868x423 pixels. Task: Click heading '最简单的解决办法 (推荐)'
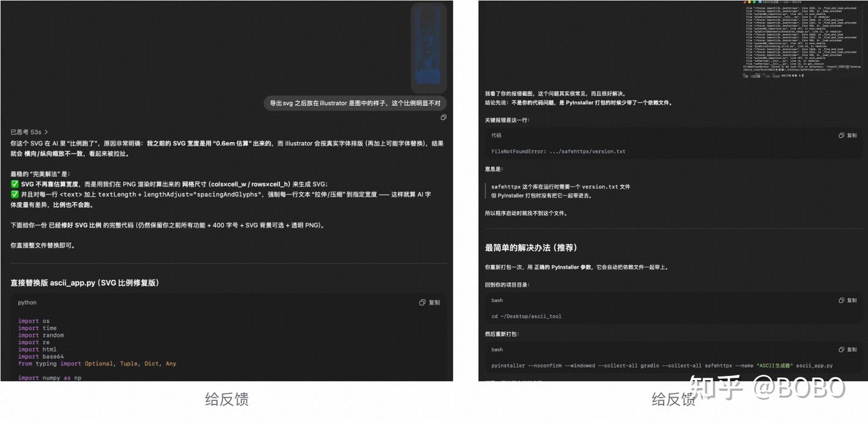click(x=532, y=248)
